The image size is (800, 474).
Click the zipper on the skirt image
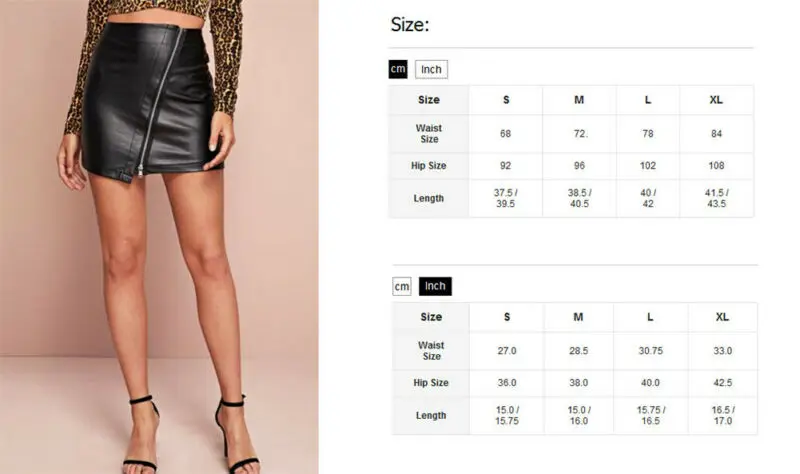(160, 101)
